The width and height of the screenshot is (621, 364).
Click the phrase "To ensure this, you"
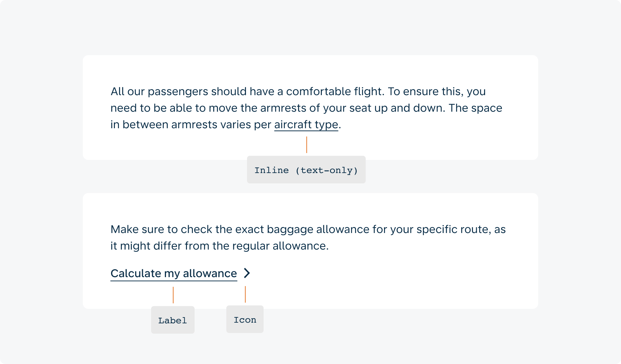pos(437,91)
